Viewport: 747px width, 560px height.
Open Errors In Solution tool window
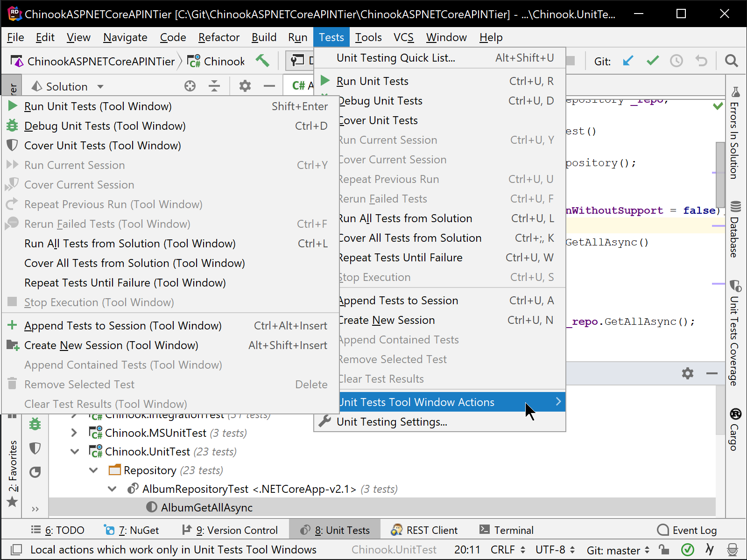click(735, 133)
